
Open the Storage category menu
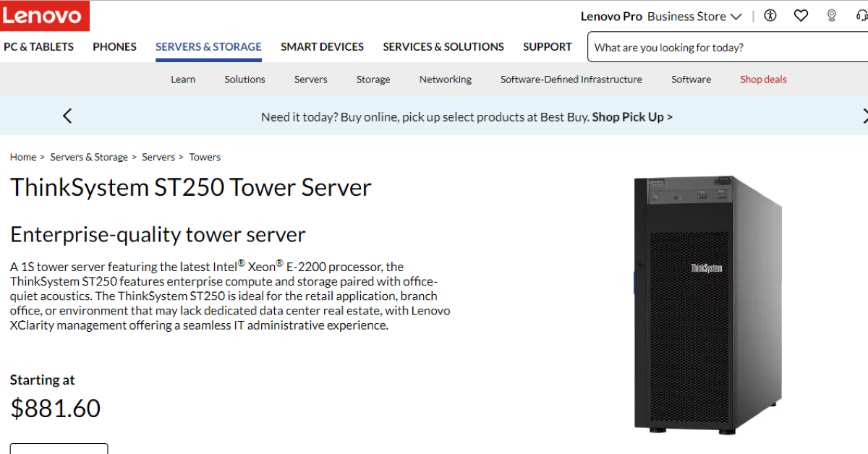pyautogui.click(x=373, y=80)
